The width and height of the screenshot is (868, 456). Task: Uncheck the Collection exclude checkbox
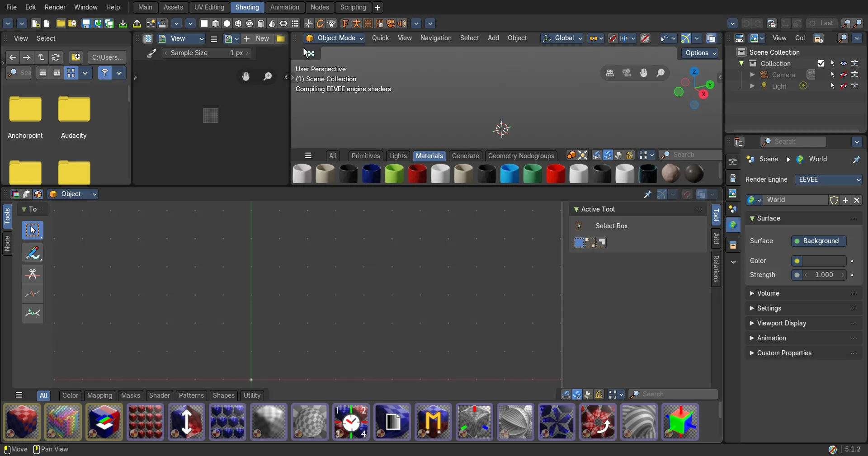pos(821,63)
